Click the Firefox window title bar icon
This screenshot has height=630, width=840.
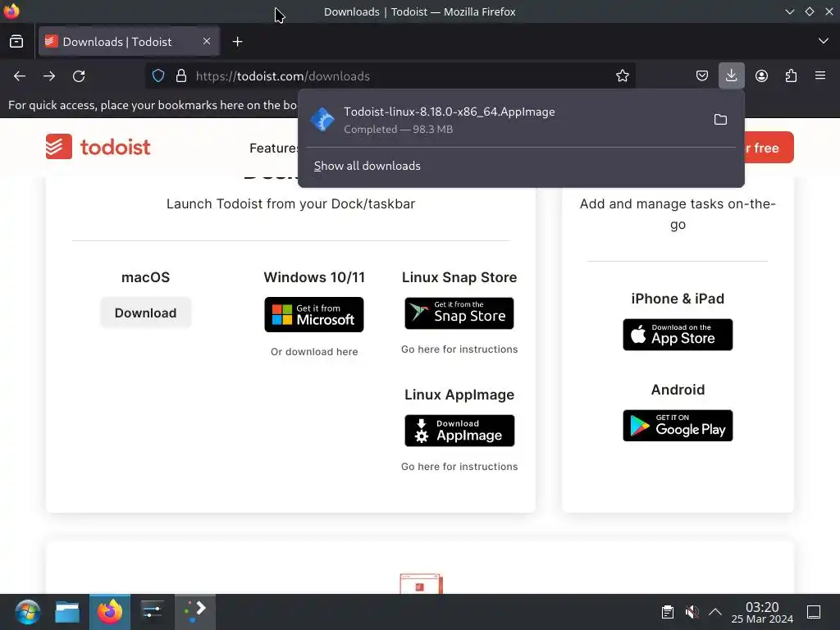click(11, 11)
